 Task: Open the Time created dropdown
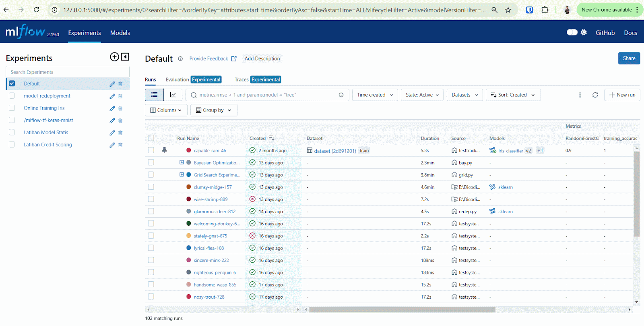tap(375, 95)
